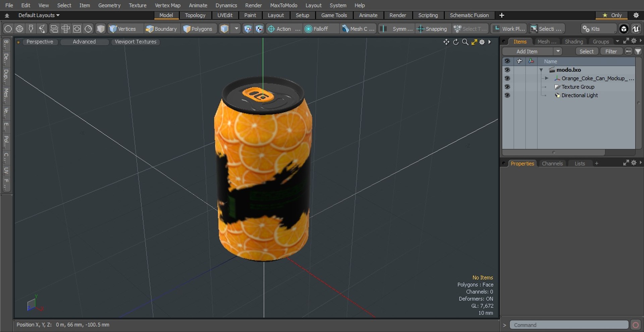Click the Filter button in Items panel
Image resolution: width=644 pixels, height=332 pixels.
coord(611,51)
